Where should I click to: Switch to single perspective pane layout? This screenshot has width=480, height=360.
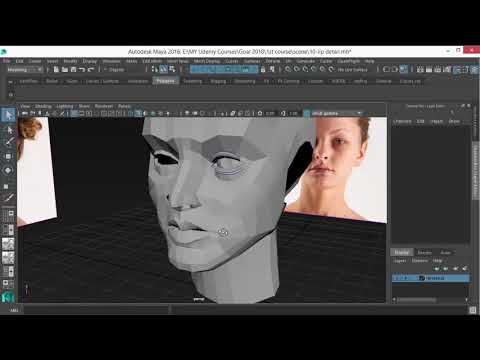[x=8, y=215]
